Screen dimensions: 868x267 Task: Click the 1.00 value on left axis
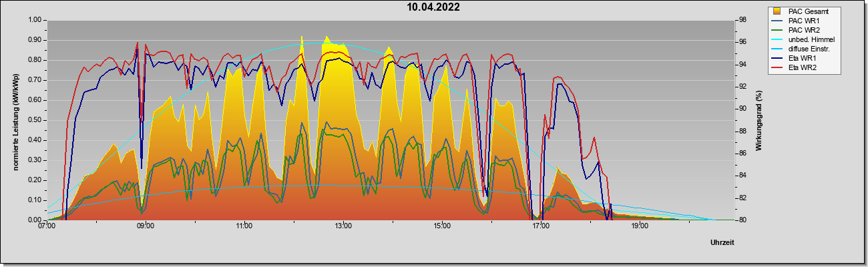pyautogui.click(x=35, y=20)
